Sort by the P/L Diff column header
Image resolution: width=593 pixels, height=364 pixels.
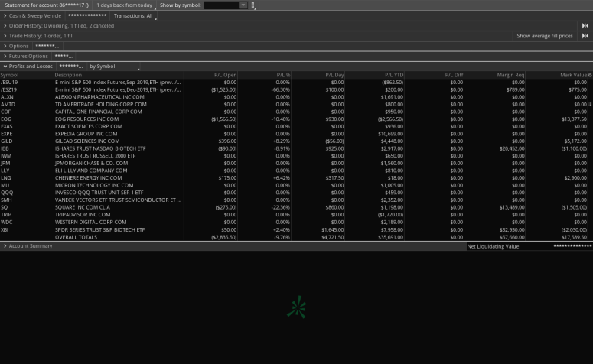[454, 75]
